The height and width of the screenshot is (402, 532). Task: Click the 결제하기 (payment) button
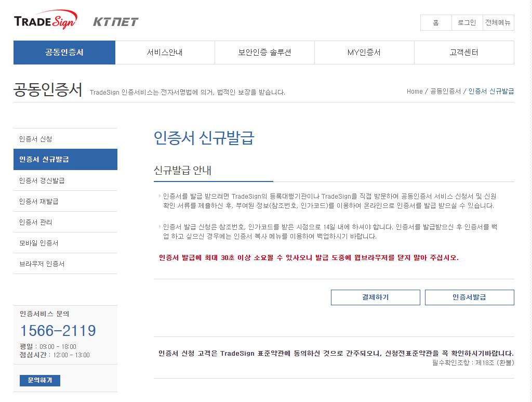point(375,297)
